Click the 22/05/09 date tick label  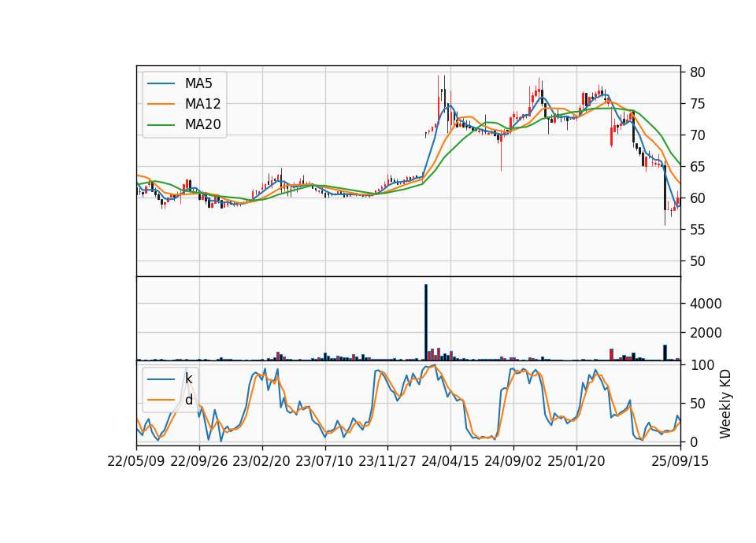click(x=136, y=461)
